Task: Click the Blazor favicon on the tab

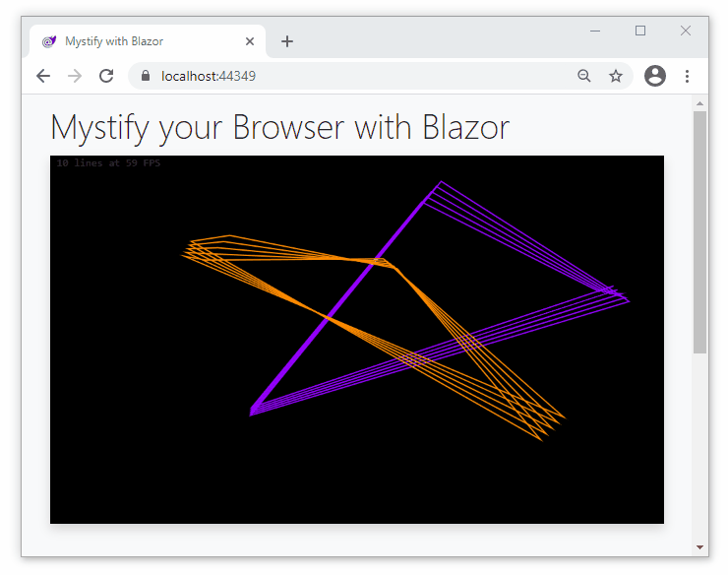Action: [x=49, y=41]
